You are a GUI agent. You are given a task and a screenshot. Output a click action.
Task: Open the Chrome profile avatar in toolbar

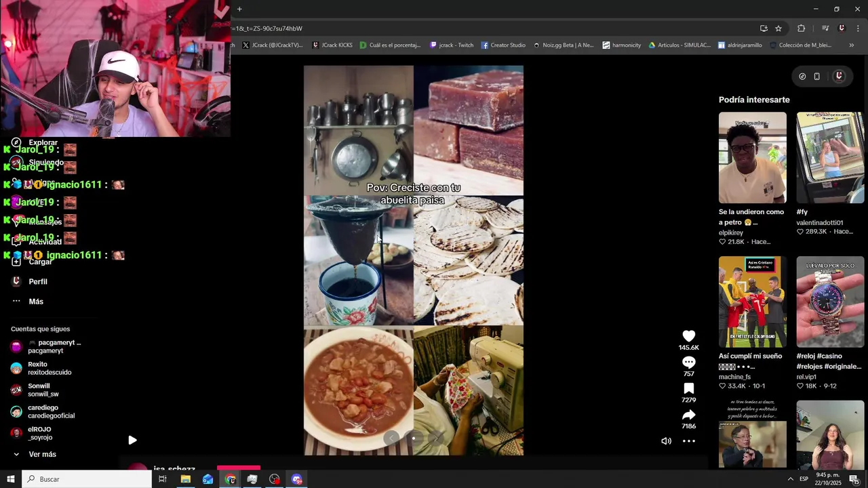842,28
